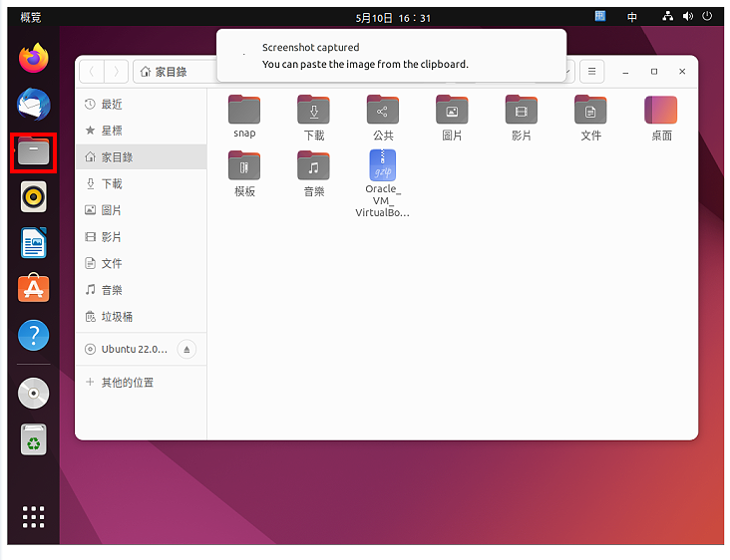The image size is (730, 560).
Task: Open the 圖片 folder icon in main view
Action: [452, 118]
